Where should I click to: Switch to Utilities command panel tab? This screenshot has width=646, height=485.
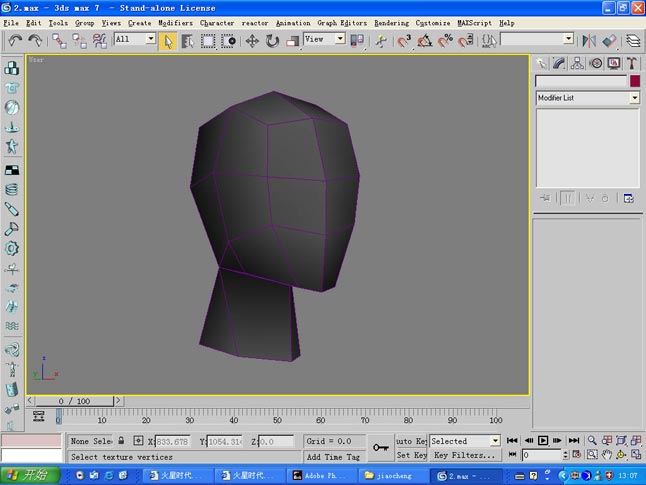pos(632,63)
